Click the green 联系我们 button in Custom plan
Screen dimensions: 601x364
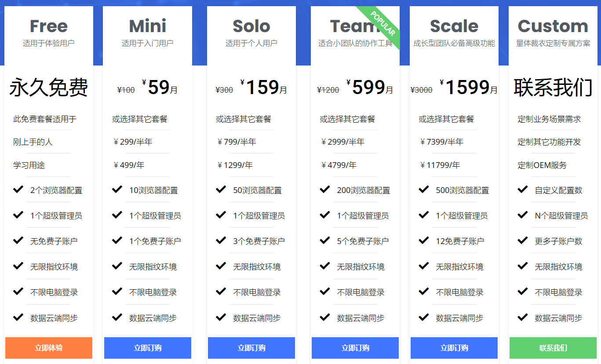tap(553, 348)
